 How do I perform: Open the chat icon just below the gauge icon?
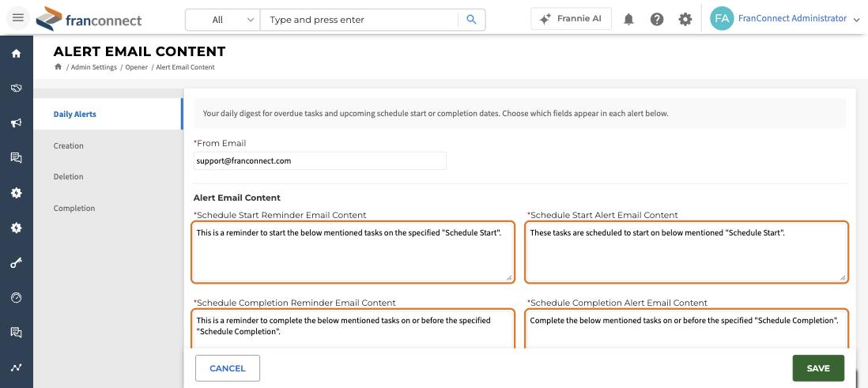(x=16, y=332)
